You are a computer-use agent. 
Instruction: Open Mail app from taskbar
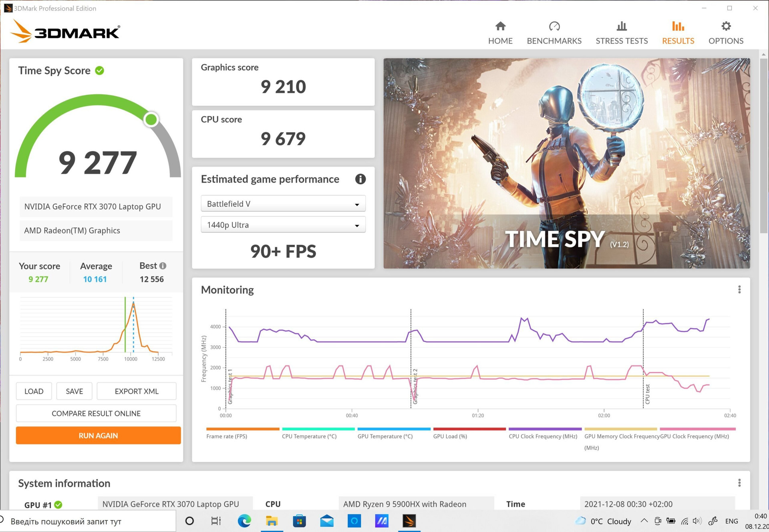click(327, 521)
